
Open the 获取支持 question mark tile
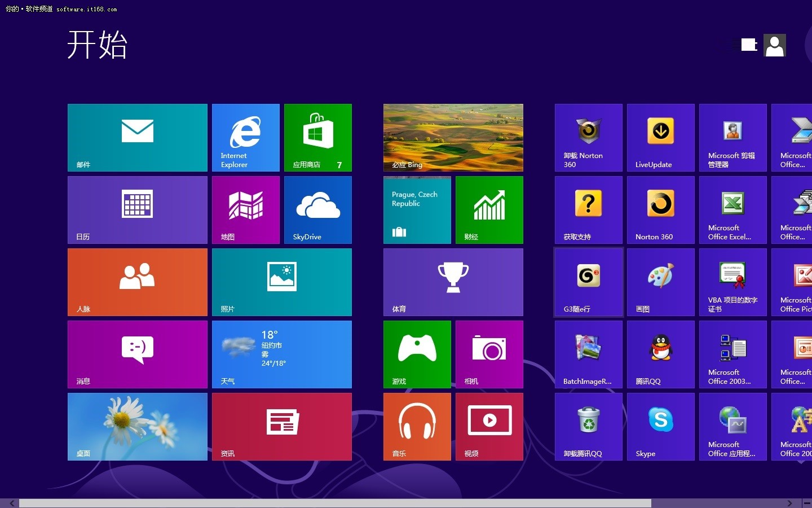tap(589, 210)
